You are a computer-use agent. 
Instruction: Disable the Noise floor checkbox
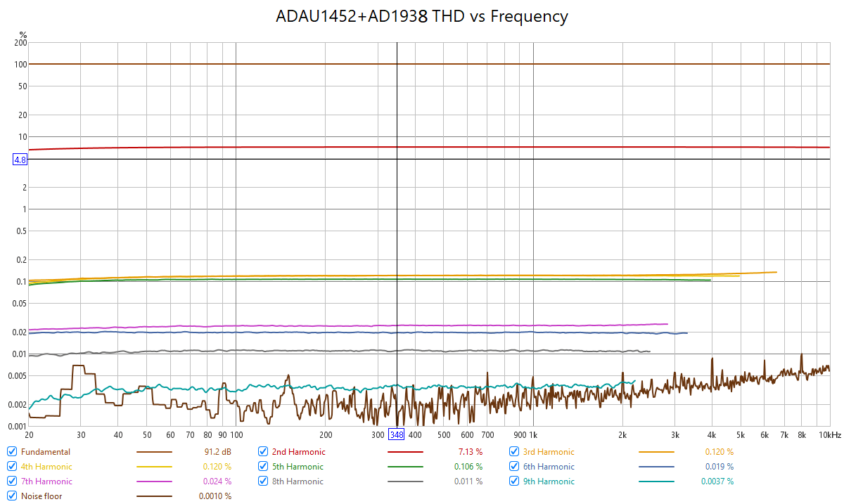[x=11, y=496]
